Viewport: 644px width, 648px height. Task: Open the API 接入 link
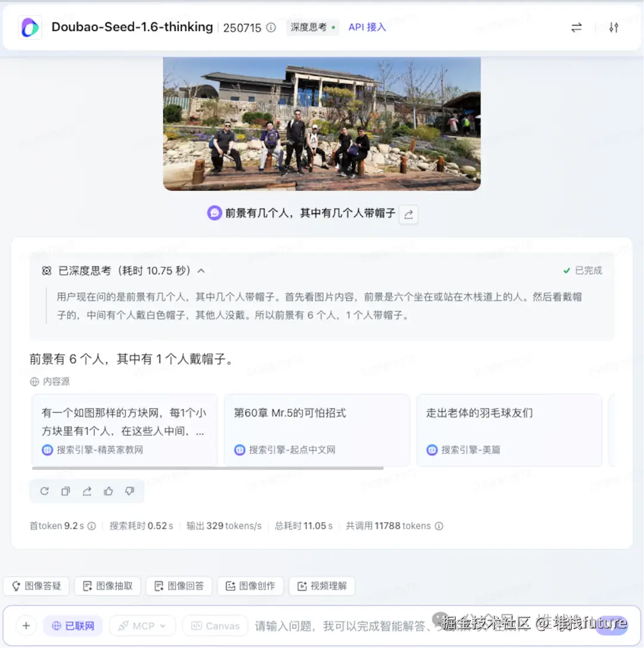[x=366, y=27]
